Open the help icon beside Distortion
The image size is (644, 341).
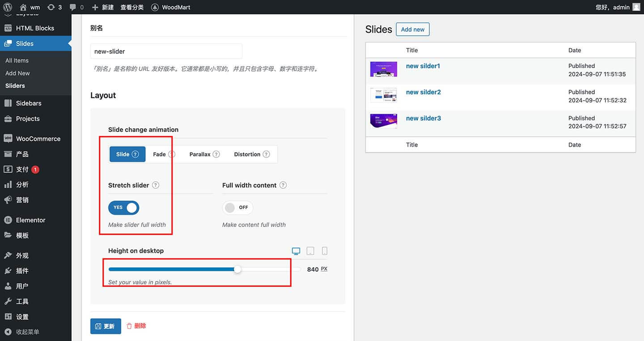[266, 154]
